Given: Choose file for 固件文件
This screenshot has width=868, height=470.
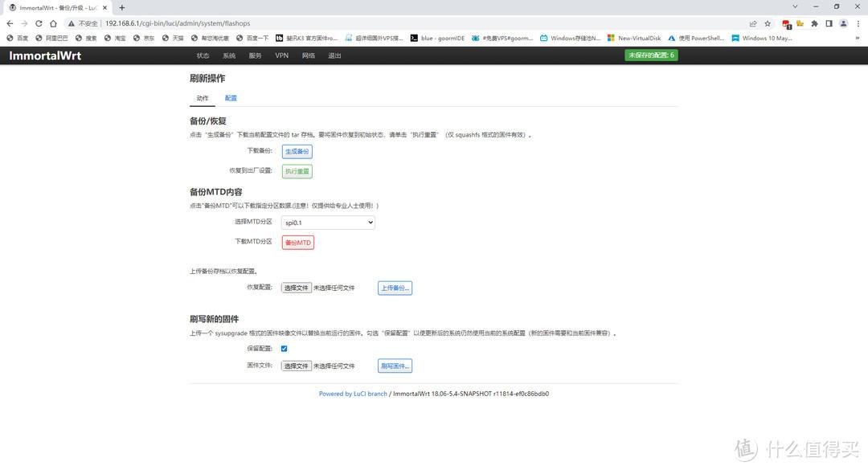Looking at the screenshot, I should 296,366.
